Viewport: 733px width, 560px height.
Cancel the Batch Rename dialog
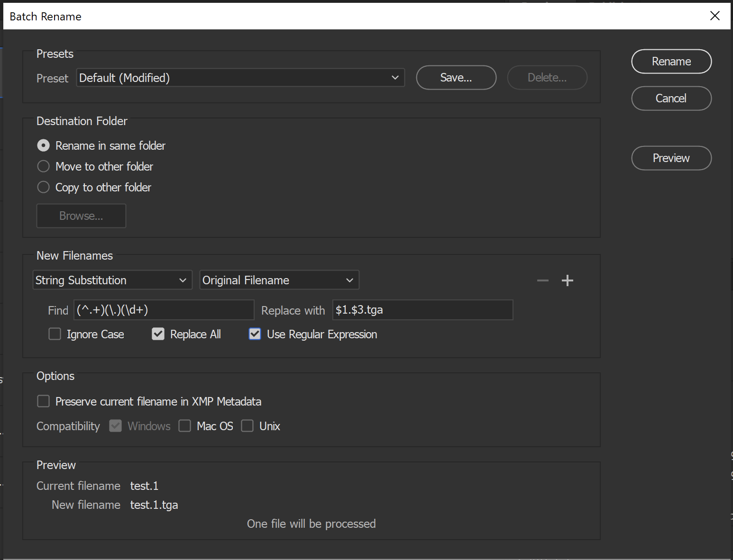[x=671, y=98]
